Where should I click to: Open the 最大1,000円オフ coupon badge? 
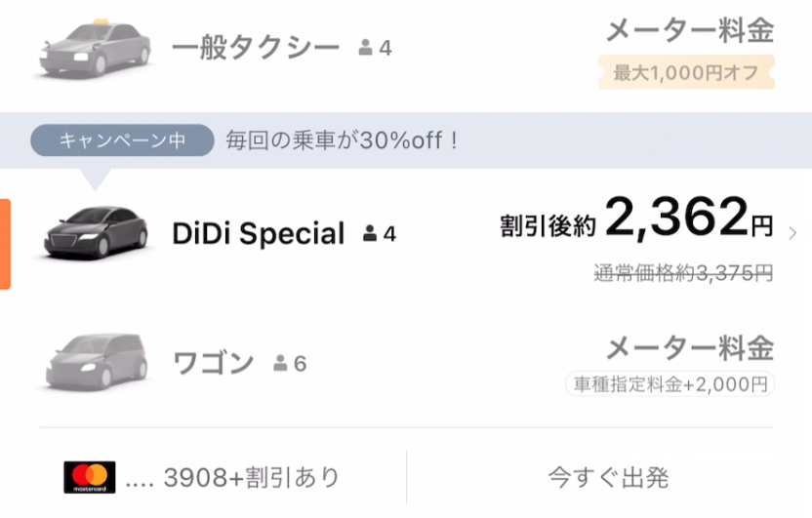point(686,72)
